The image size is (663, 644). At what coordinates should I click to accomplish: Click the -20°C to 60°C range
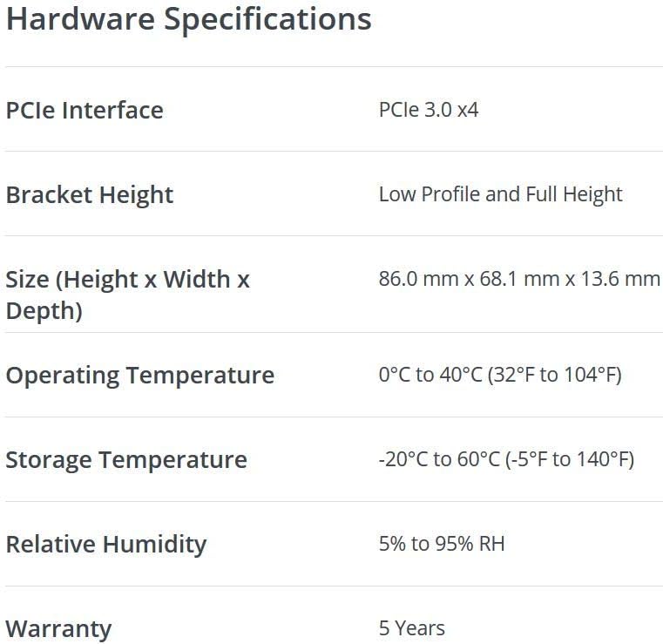(439, 460)
